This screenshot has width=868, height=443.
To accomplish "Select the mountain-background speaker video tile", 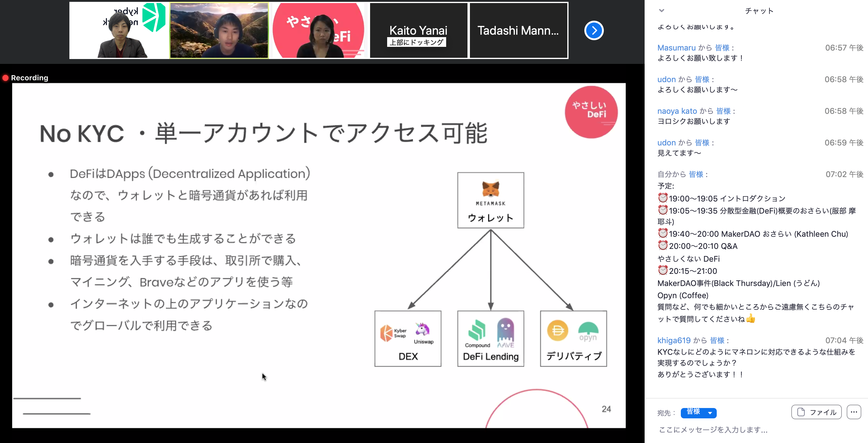I will click(x=219, y=31).
